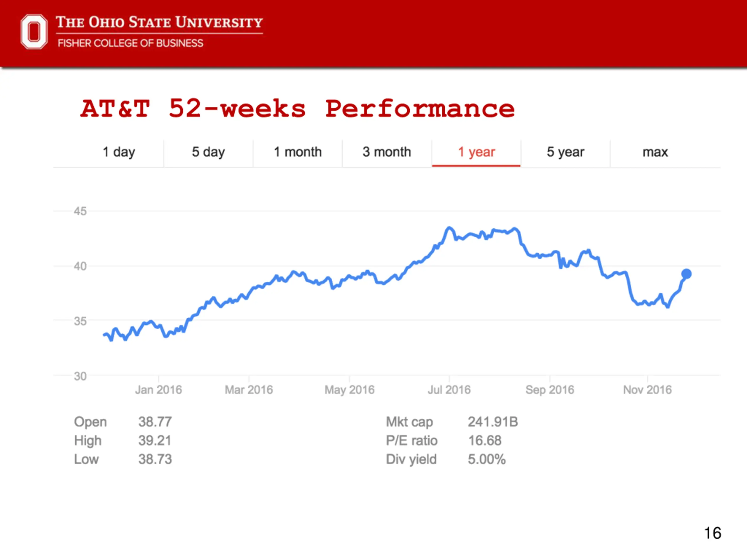
Task: Click the May 2016 axis label
Action: [x=350, y=390]
